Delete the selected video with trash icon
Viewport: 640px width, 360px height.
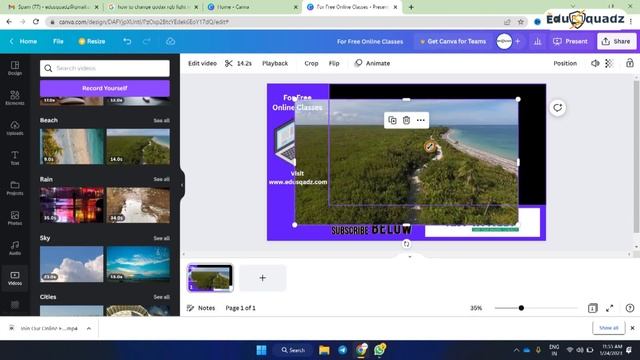pyautogui.click(x=406, y=120)
